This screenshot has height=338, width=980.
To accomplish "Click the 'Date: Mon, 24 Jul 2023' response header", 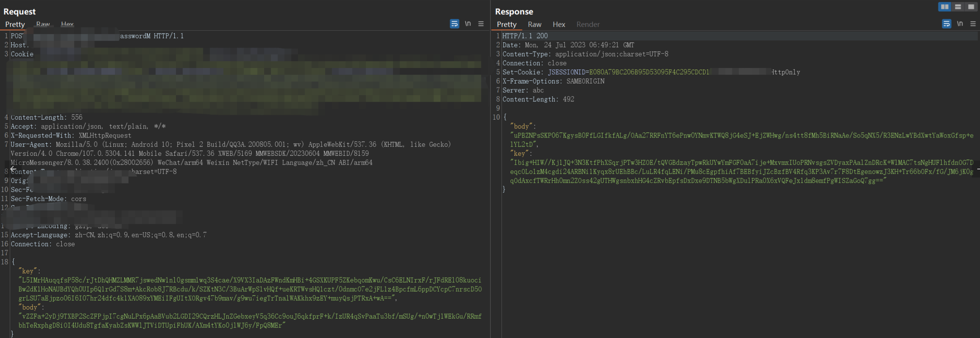I will (568, 45).
